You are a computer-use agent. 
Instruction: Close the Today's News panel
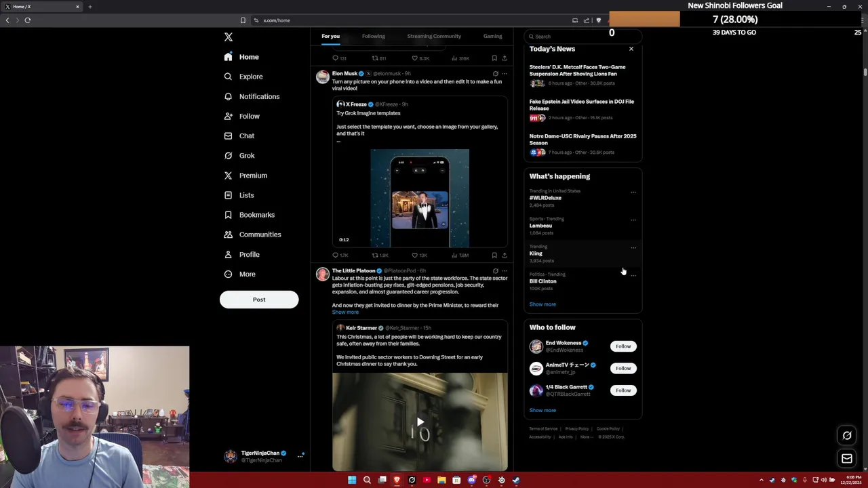click(631, 49)
